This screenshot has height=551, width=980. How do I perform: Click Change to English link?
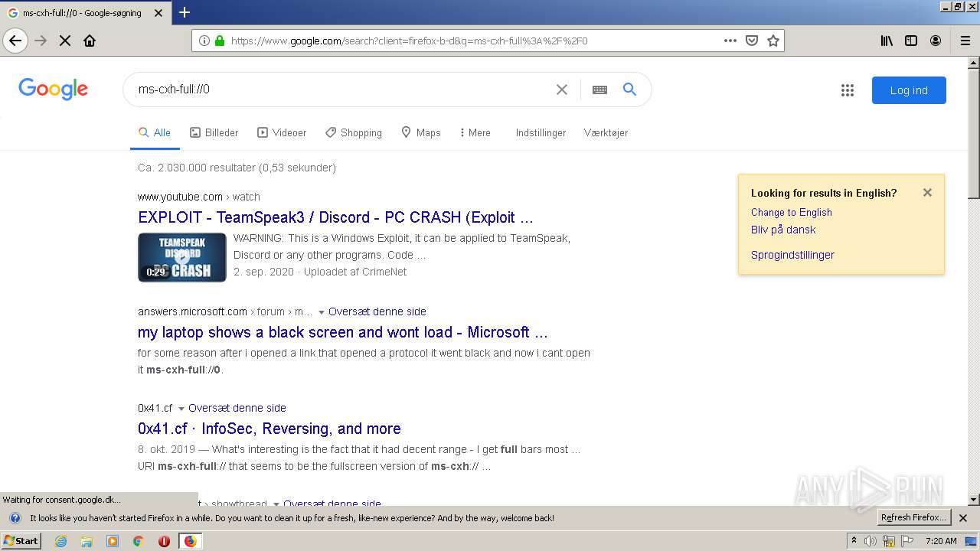[792, 212]
